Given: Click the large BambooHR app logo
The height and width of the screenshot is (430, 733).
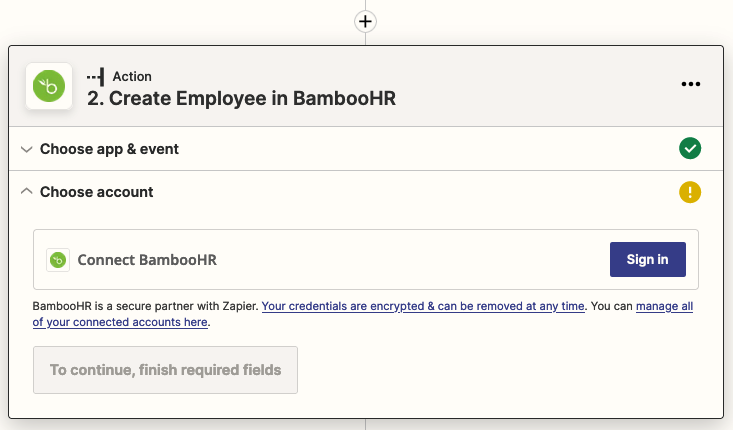Looking at the screenshot, I should pos(48,87).
